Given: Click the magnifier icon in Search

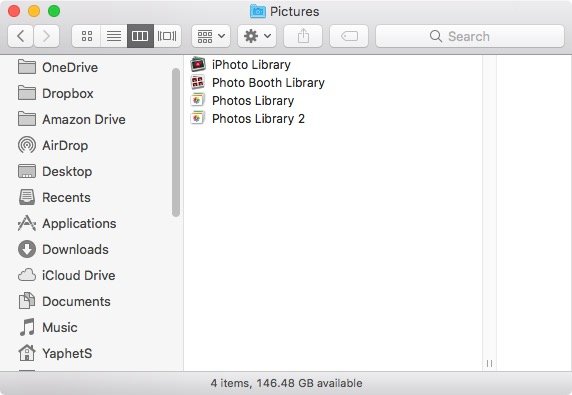Looking at the screenshot, I should pyautogui.click(x=436, y=36).
